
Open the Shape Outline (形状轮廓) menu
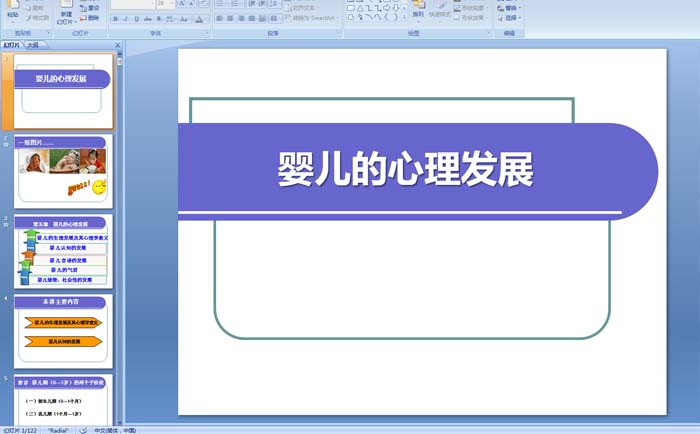click(x=471, y=8)
